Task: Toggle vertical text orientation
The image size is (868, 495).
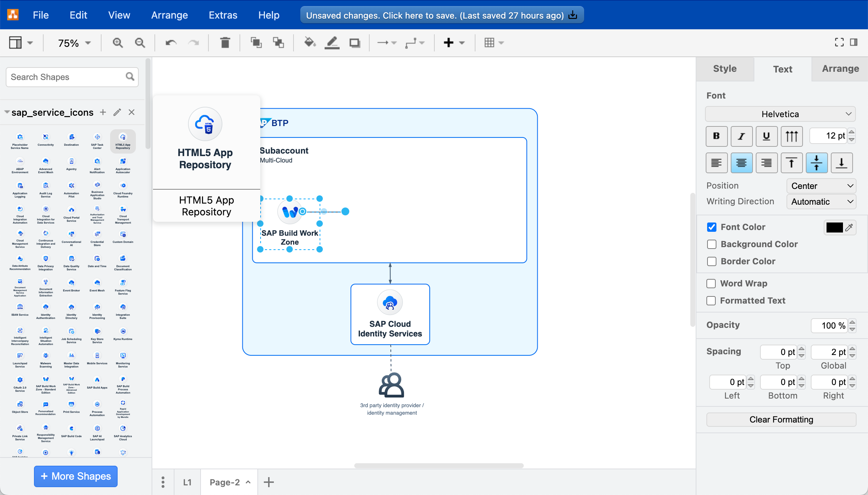Action: [x=791, y=136]
